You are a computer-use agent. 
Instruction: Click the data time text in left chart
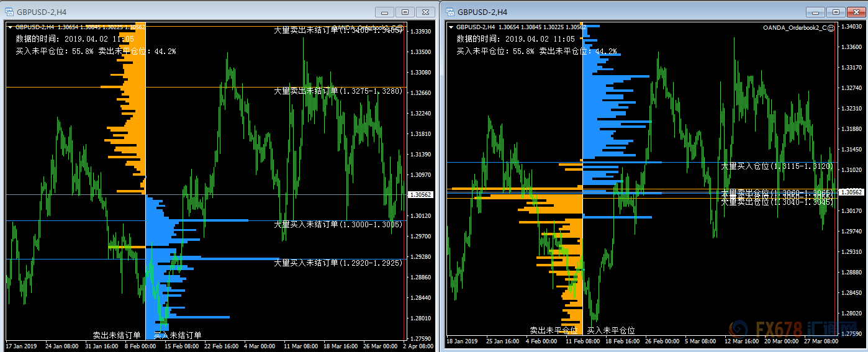(75, 38)
